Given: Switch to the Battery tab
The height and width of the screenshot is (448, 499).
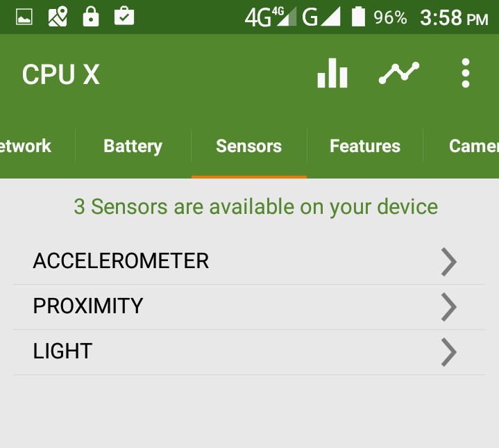Looking at the screenshot, I should (133, 147).
